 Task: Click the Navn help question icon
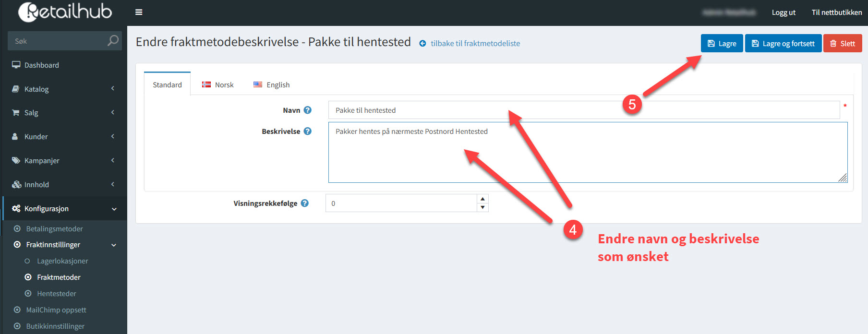308,110
